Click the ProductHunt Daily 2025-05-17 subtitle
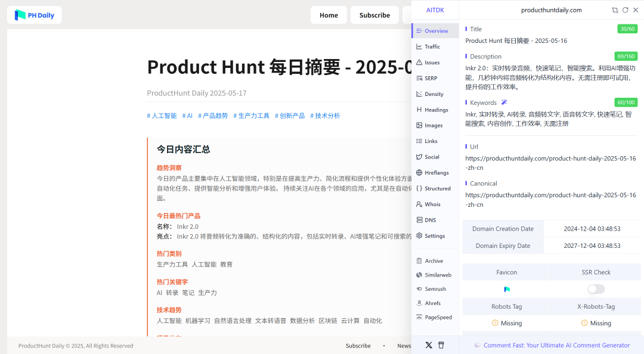This screenshot has width=644, height=354. coord(197,93)
